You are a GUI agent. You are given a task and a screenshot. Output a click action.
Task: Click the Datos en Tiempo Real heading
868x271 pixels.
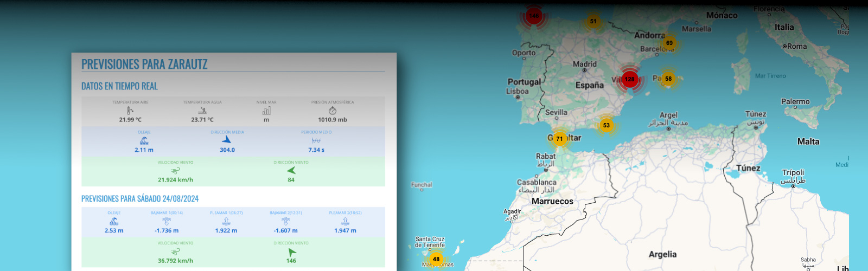[119, 86]
